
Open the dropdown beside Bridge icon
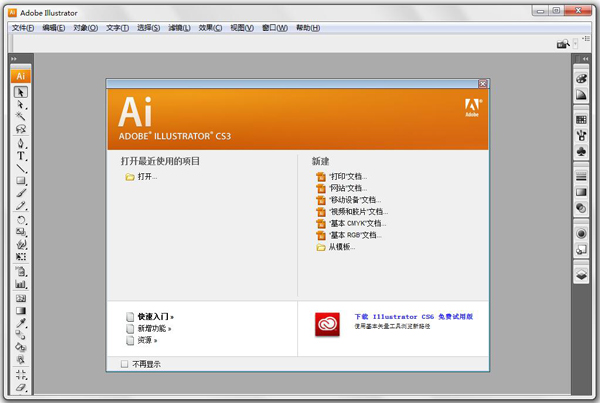click(575, 44)
